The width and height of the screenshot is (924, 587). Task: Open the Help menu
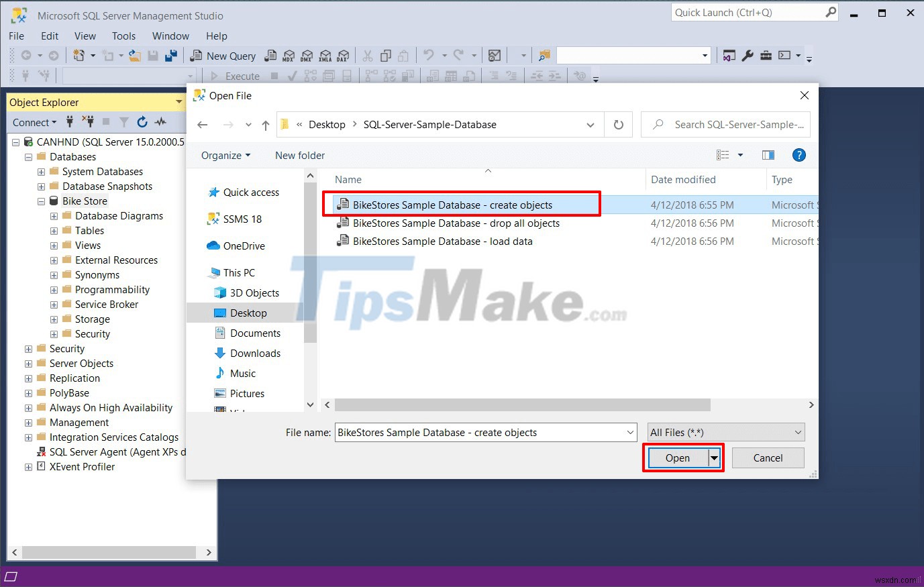[217, 36]
